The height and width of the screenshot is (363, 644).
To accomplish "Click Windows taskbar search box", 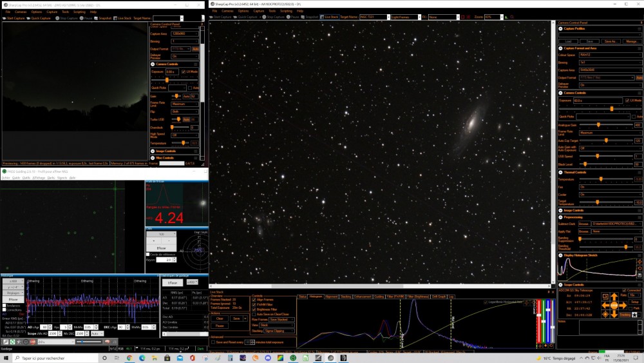I will point(55,358).
